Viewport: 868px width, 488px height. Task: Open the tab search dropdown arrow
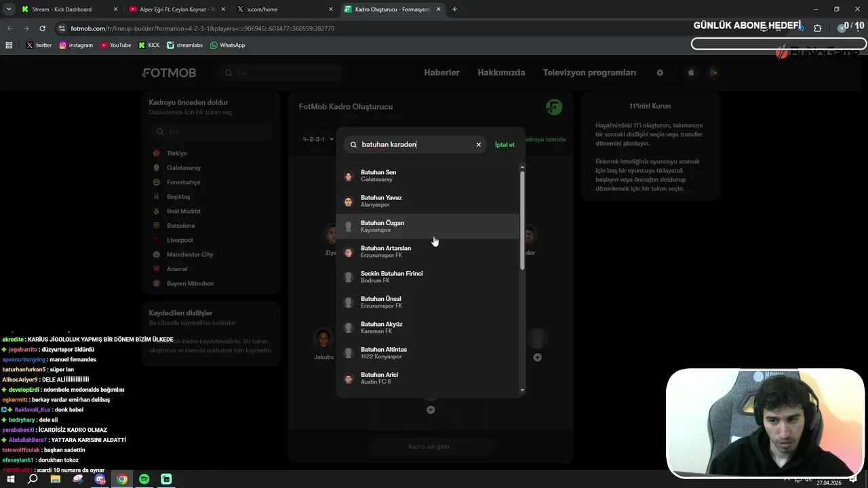pyautogui.click(x=9, y=9)
